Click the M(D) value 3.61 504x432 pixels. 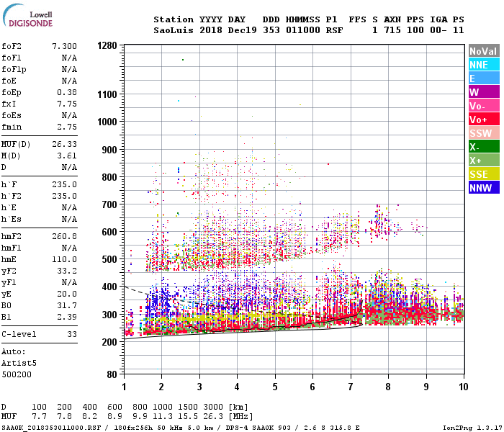[x=67, y=156]
